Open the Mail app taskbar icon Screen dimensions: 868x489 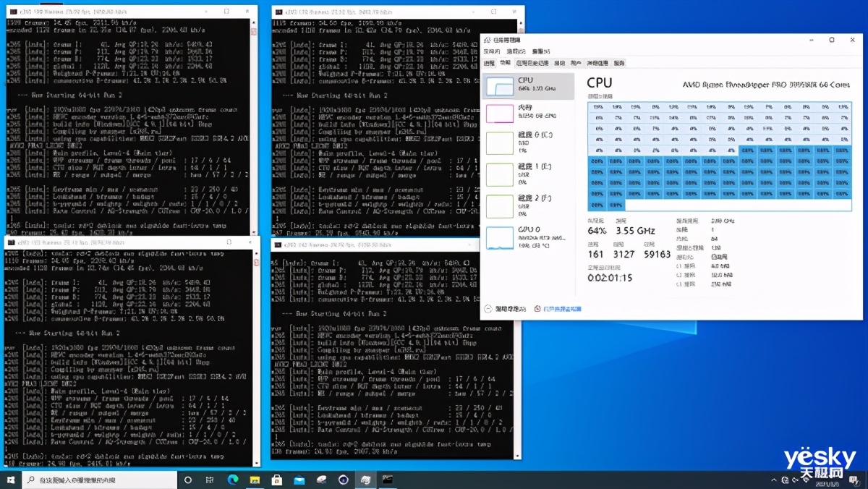[x=299, y=480]
